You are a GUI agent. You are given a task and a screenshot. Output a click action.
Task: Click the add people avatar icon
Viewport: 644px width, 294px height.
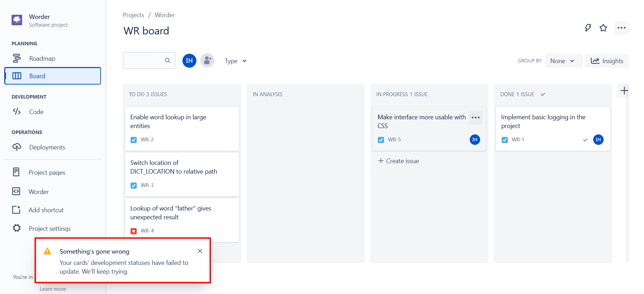click(x=207, y=61)
